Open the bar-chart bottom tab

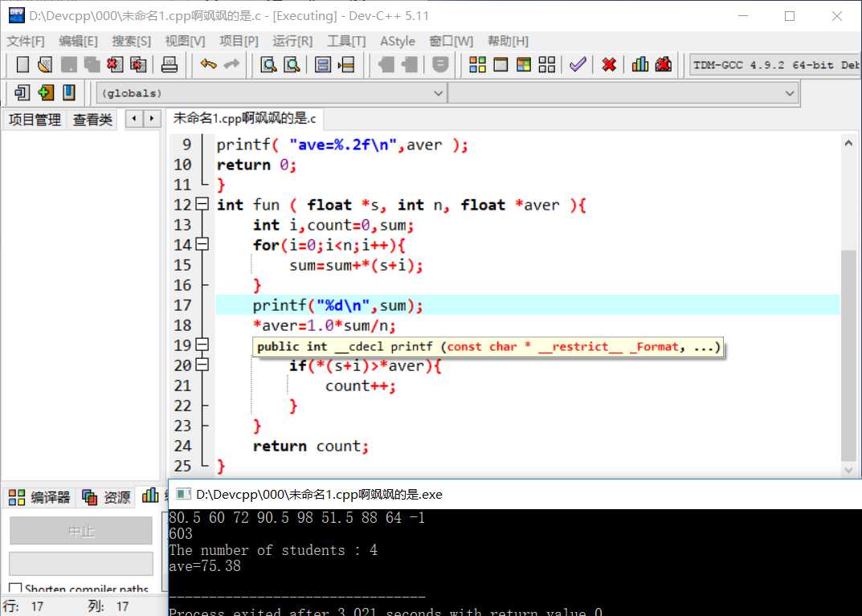150,496
